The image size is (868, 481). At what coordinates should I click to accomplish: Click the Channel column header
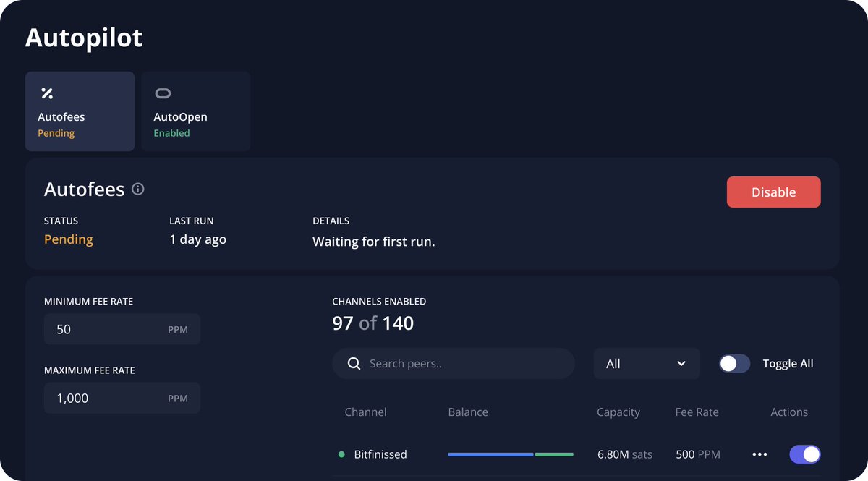pos(365,412)
